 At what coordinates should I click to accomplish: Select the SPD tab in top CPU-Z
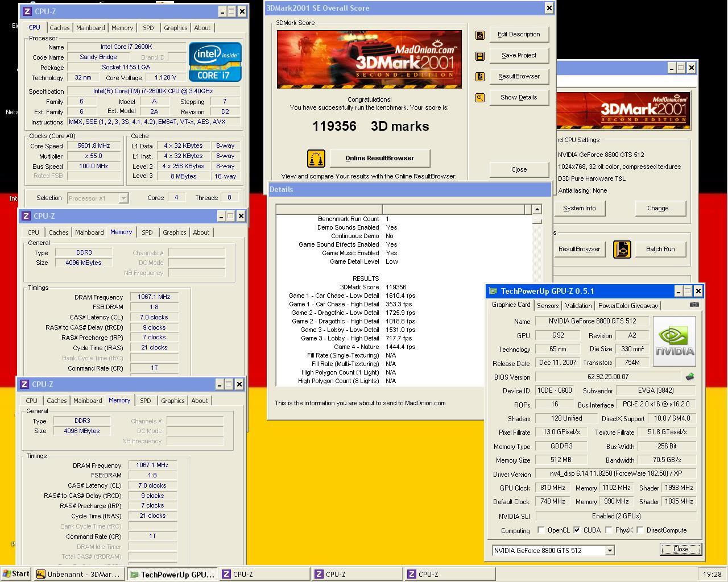[x=148, y=28]
